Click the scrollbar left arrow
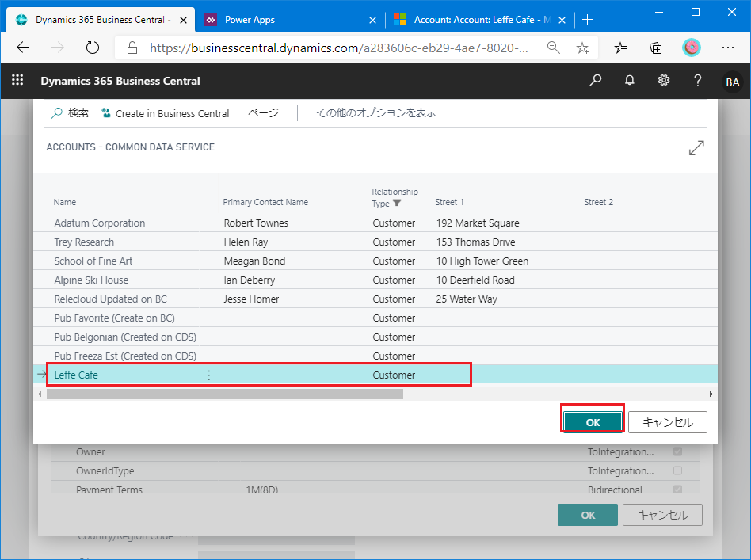 coord(40,394)
